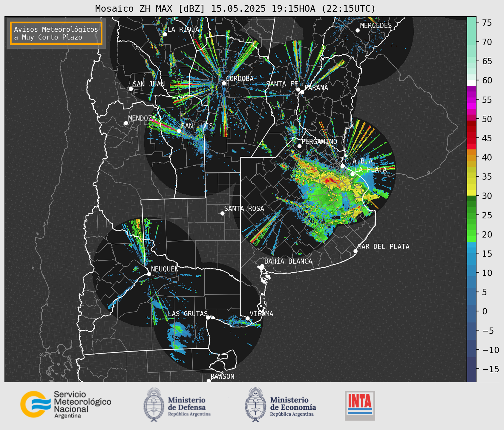504x430 pixels.
Task: Click the La Rioja city marker dot
Action: [165, 34]
